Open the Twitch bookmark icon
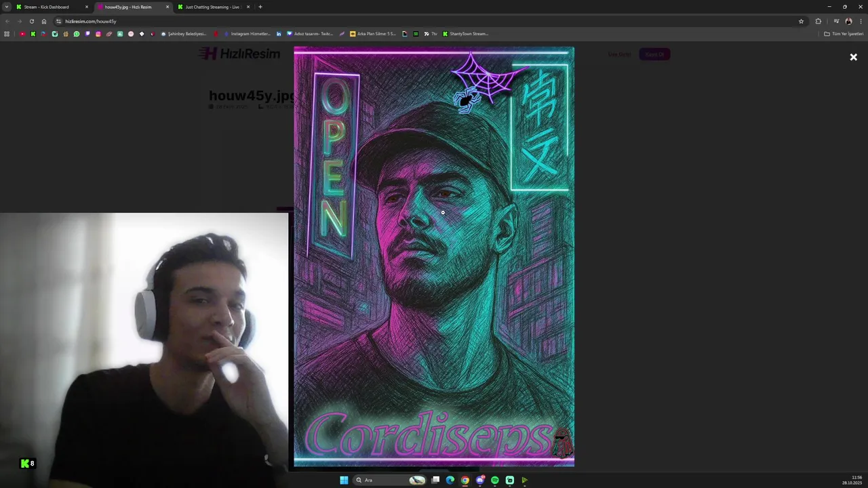 (x=87, y=34)
